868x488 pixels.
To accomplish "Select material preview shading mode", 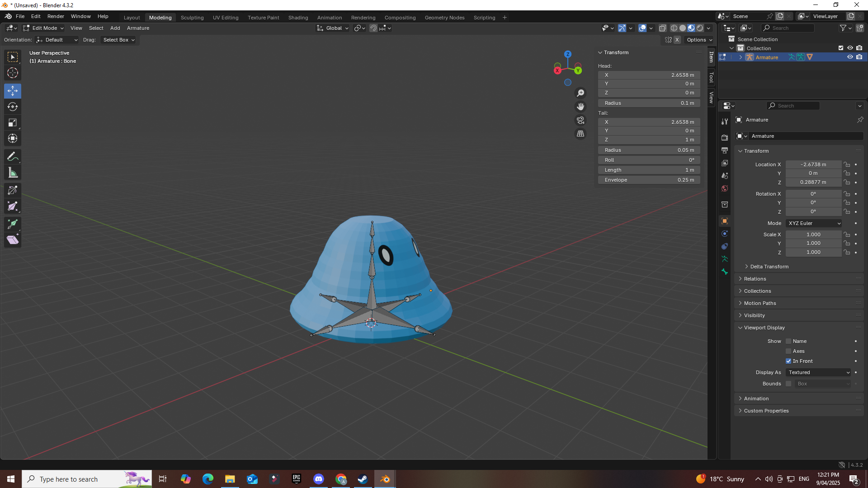I will point(691,28).
